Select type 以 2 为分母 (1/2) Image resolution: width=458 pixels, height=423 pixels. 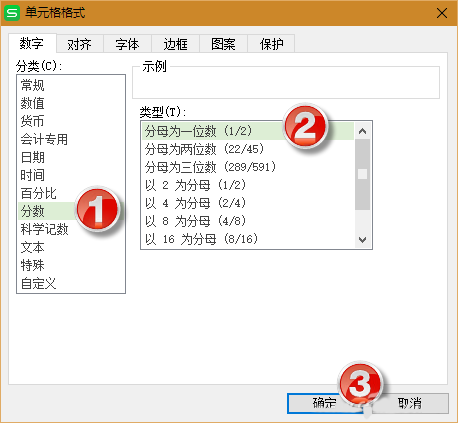coord(248,185)
